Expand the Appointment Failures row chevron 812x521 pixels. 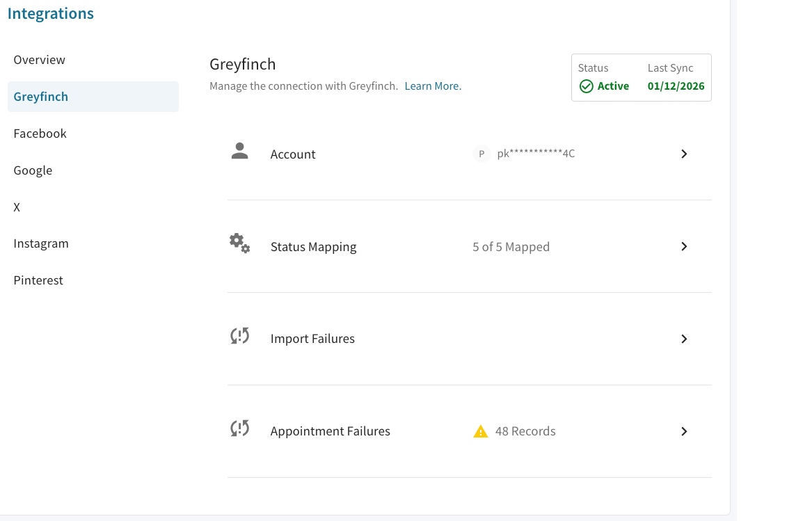pyautogui.click(x=684, y=431)
